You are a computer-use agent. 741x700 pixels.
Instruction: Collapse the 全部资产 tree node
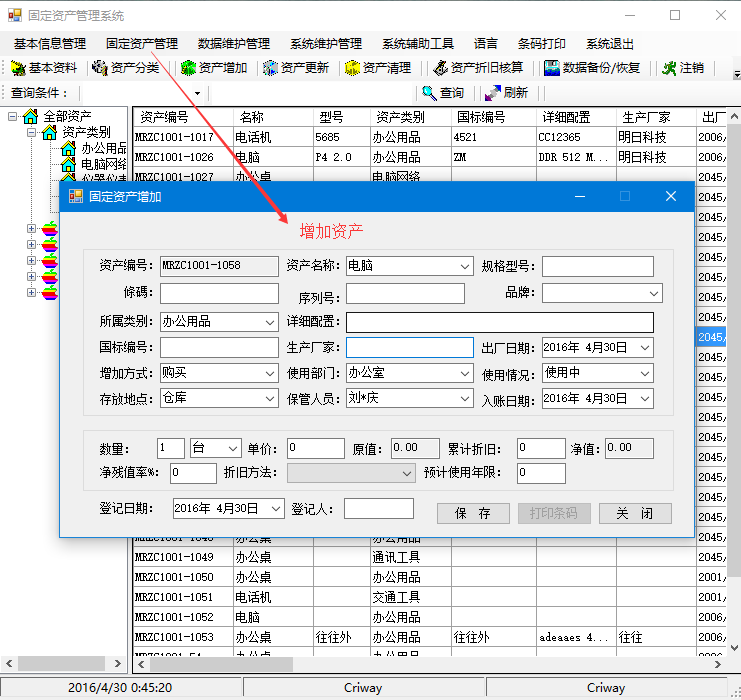coord(13,117)
